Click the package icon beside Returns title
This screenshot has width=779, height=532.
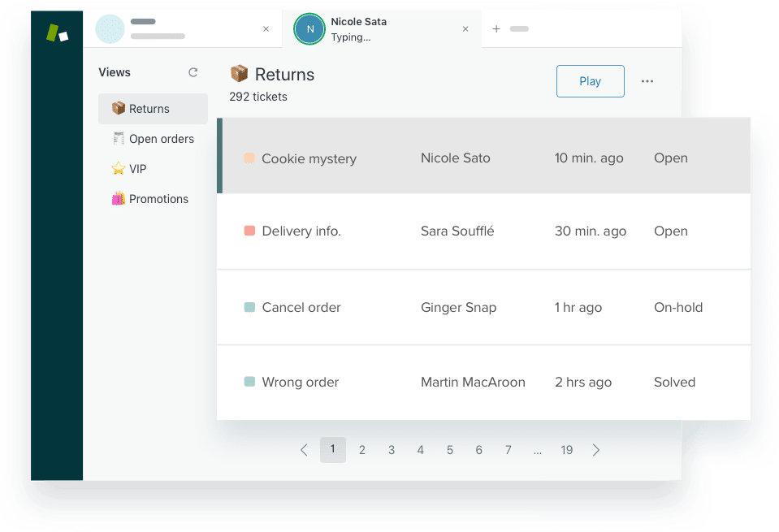point(239,75)
